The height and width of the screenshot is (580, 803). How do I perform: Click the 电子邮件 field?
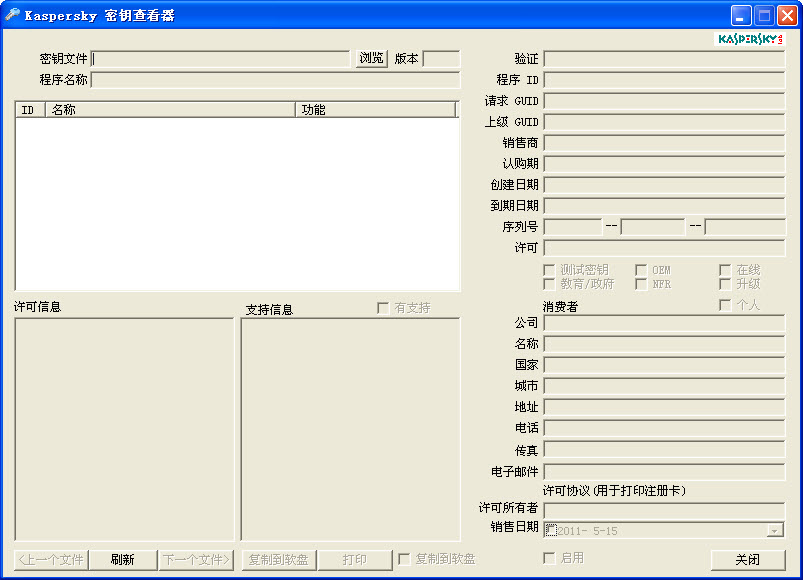coord(664,471)
